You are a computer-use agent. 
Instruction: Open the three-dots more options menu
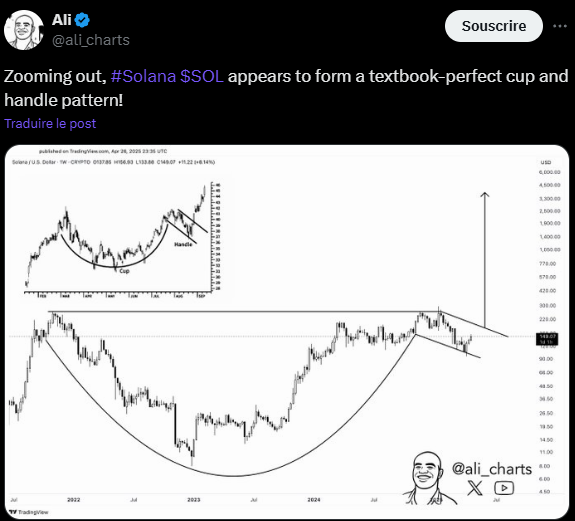coord(560,26)
